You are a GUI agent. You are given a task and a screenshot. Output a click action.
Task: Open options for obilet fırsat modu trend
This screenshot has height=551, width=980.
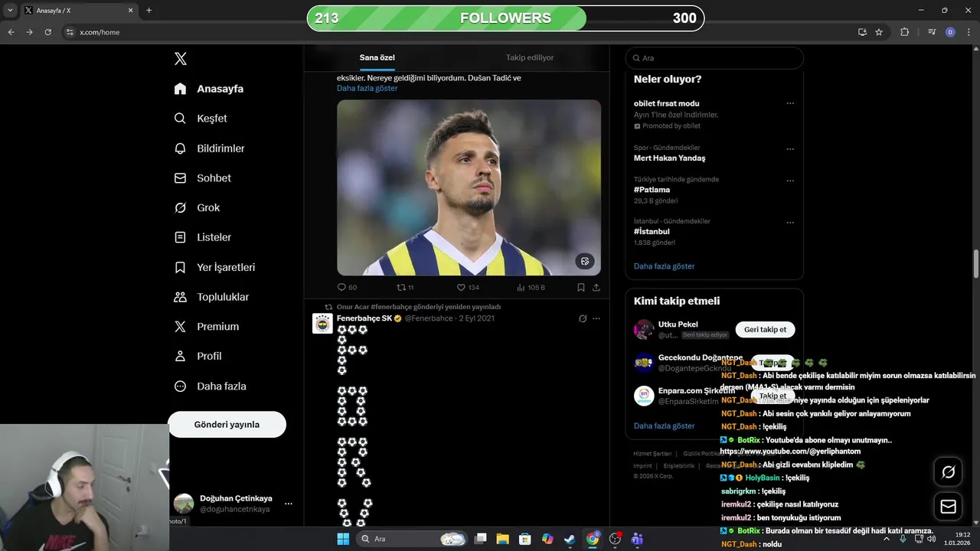[790, 103]
